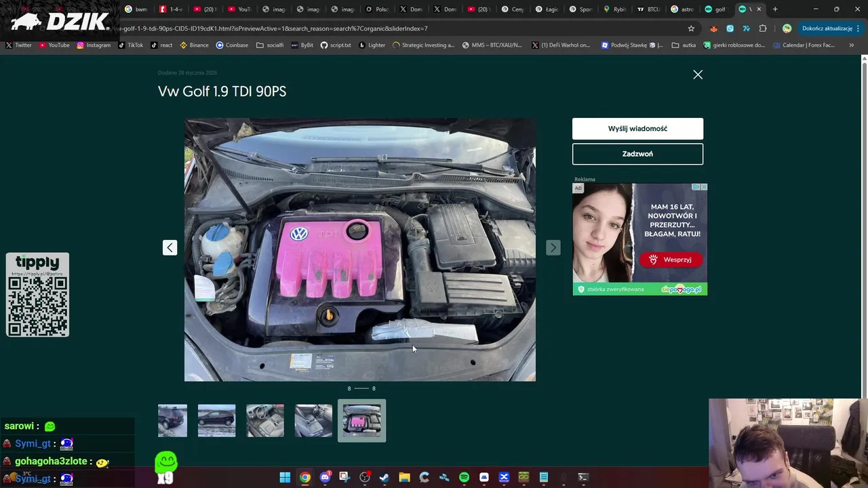Image resolution: width=868 pixels, height=488 pixels.
Task: Advance to the next photo with the right arrow
Action: 553,247
